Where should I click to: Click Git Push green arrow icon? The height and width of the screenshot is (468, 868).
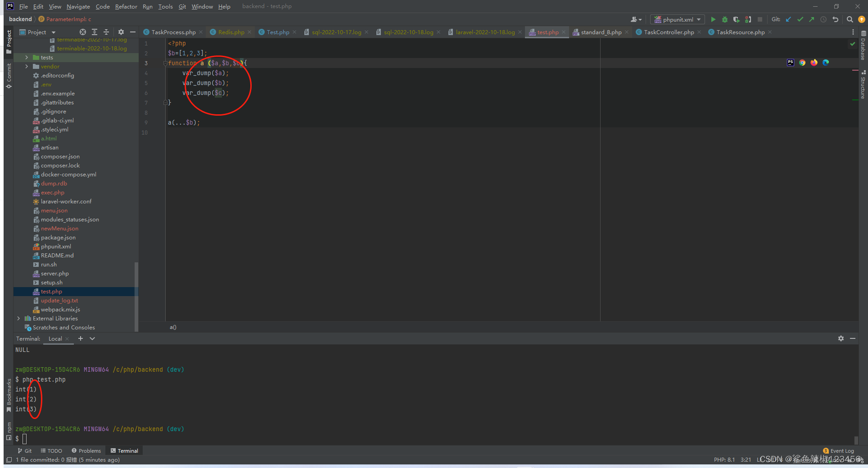(x=811, y=19)
